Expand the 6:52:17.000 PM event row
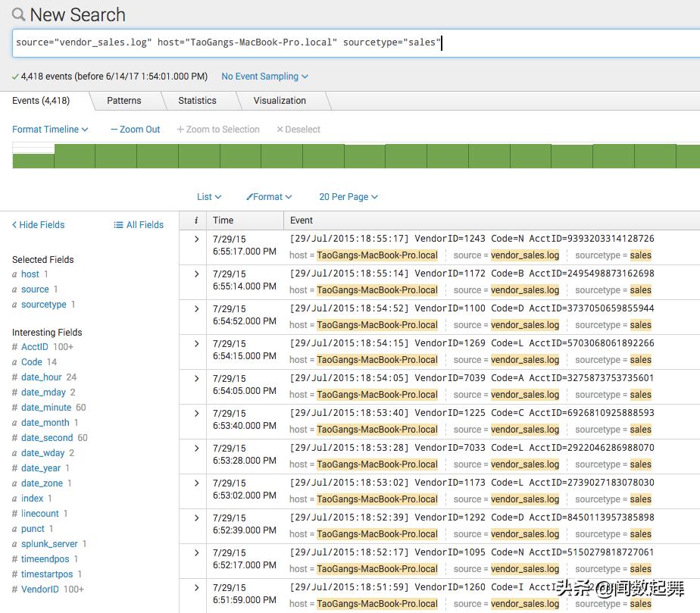The image size is (700, 613). pyautogui.click(x=196, y=552)
